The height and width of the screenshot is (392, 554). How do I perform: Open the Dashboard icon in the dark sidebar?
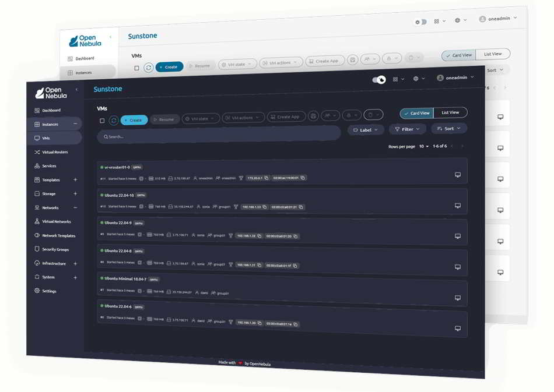(x=37, y=111)
